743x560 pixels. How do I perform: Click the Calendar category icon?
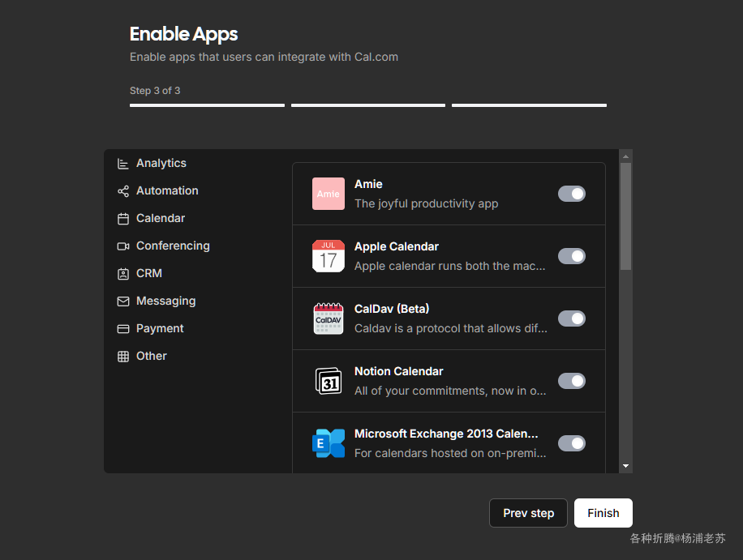[x=123, y=219]
